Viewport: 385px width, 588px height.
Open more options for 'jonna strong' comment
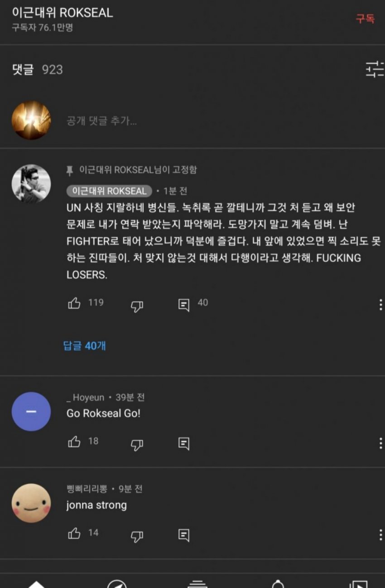click(x=380, y=535)
